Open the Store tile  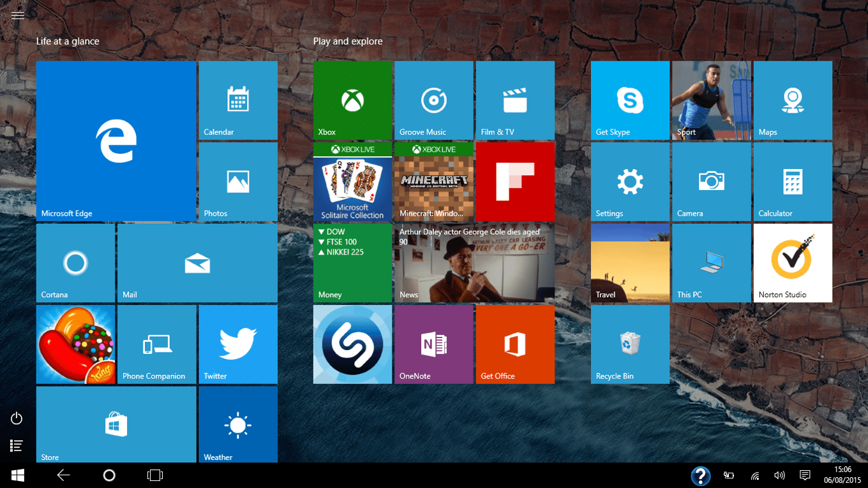coord(116,424)
